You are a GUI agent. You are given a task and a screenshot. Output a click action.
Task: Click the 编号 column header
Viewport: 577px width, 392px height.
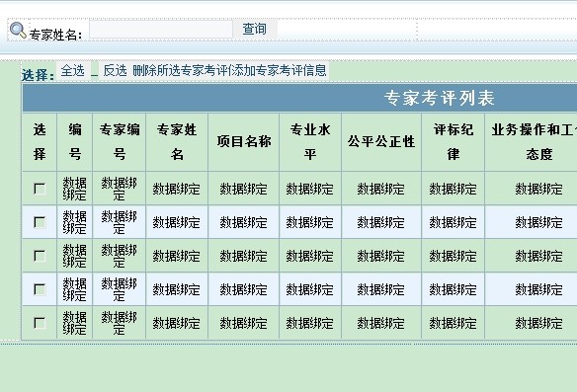tap(75, 142)
